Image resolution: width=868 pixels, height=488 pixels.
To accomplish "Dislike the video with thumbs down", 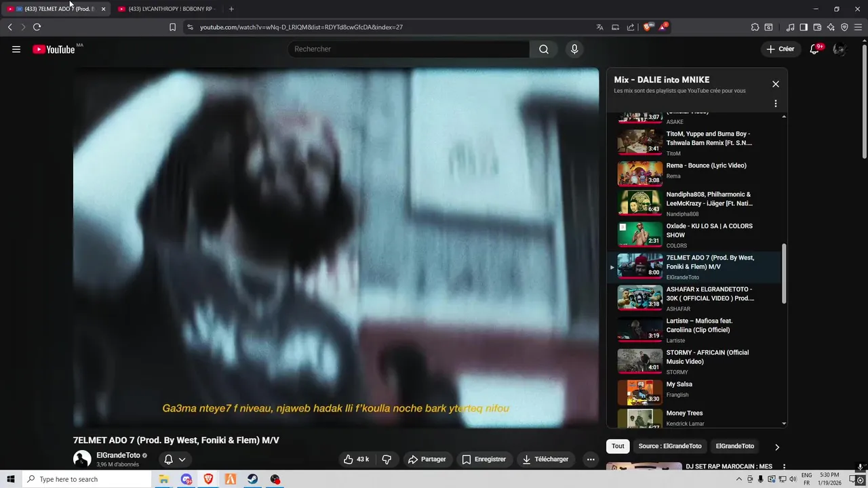I will coord(387,459).
